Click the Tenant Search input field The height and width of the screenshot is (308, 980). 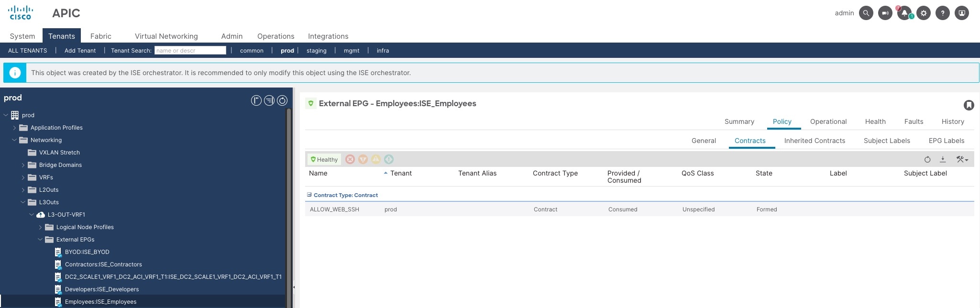[190, 51]
